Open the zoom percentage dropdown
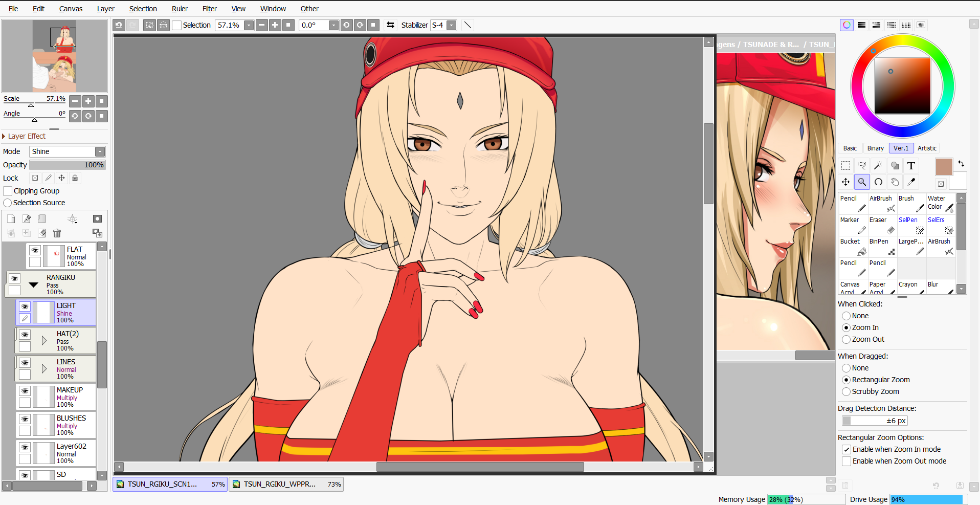The width and height of the screenshot is (980, 505). tap(249, 25)
